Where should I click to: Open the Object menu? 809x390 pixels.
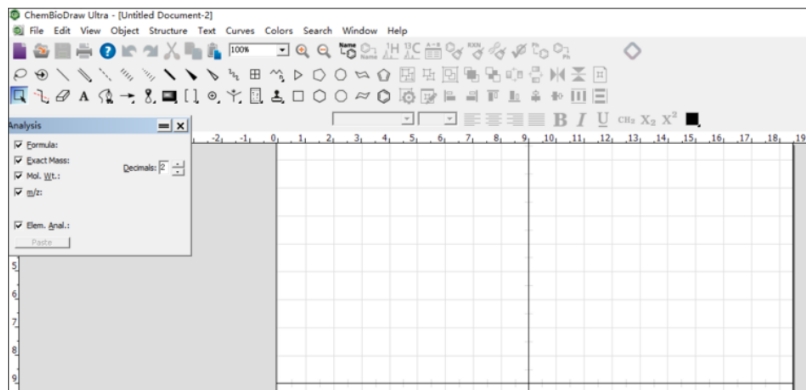(125, 31)
